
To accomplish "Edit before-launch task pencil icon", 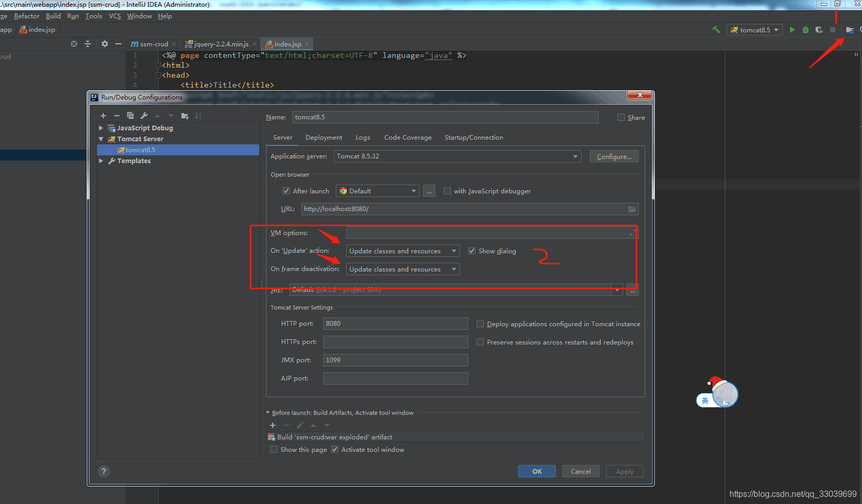I will point(300,425).
